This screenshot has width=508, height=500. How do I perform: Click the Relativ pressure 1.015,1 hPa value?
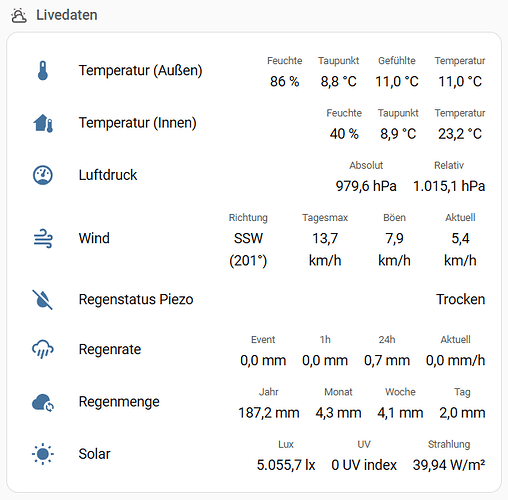[x=449, y=186]
